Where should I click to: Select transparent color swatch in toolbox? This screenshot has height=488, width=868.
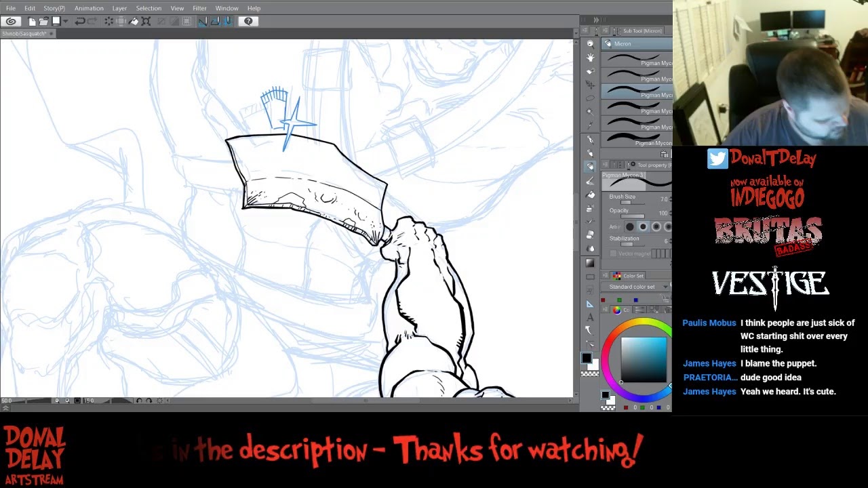point(590,373)
